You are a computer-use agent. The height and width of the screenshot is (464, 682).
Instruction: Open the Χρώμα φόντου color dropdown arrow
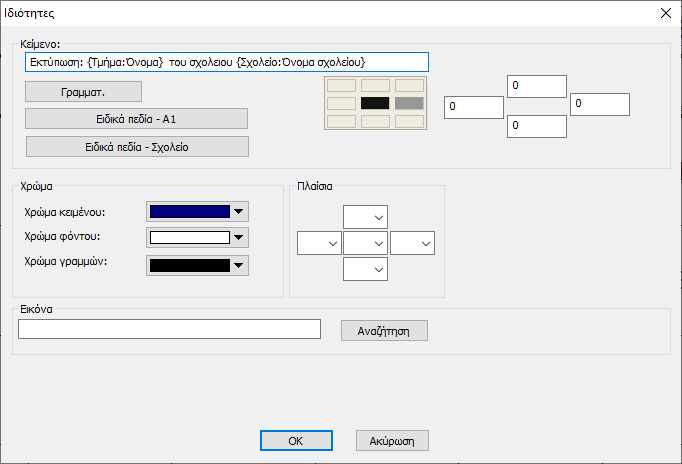238,238
